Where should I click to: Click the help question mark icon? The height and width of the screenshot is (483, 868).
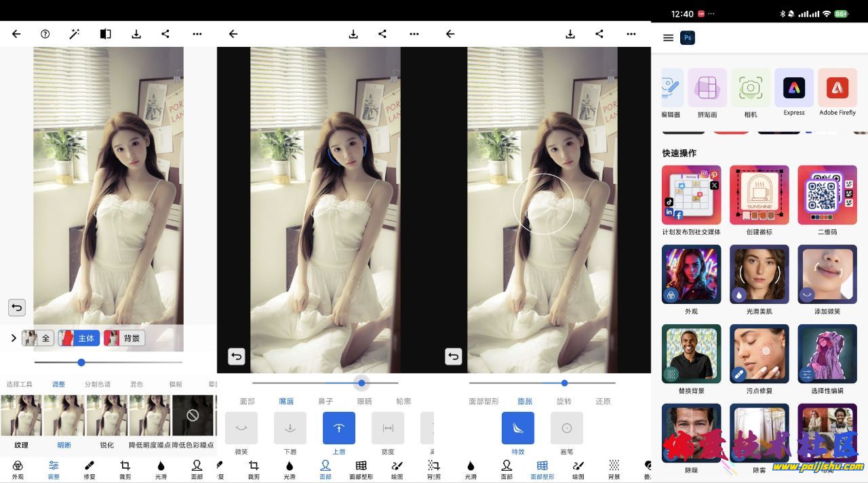coord(45,34)
